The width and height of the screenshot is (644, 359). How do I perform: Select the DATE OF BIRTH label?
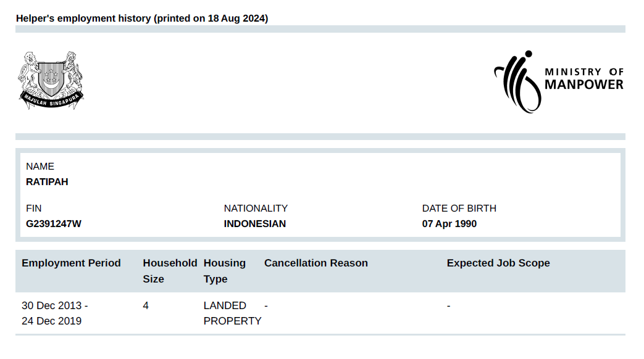tap(459, 208)
